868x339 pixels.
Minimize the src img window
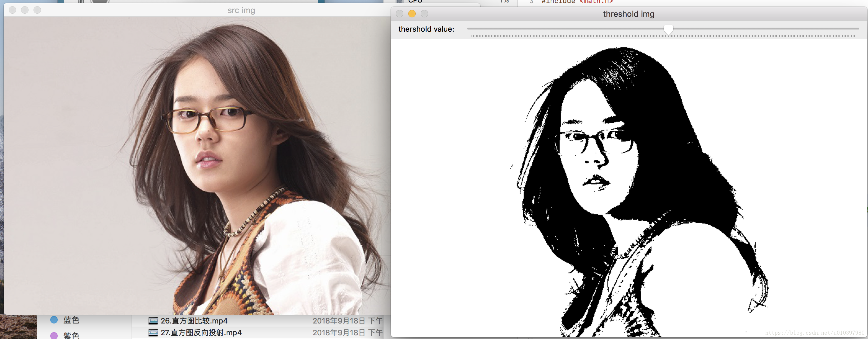(25, 10)
